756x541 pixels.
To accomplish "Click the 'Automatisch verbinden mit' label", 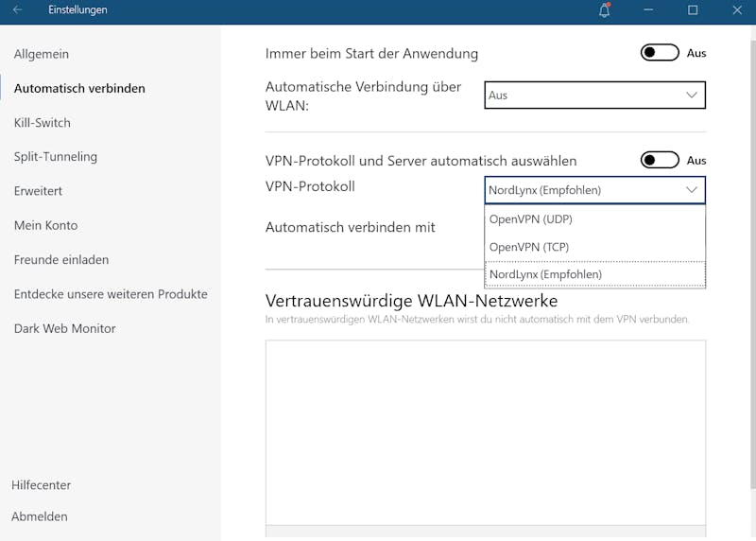I will click(x=350, y=227).
